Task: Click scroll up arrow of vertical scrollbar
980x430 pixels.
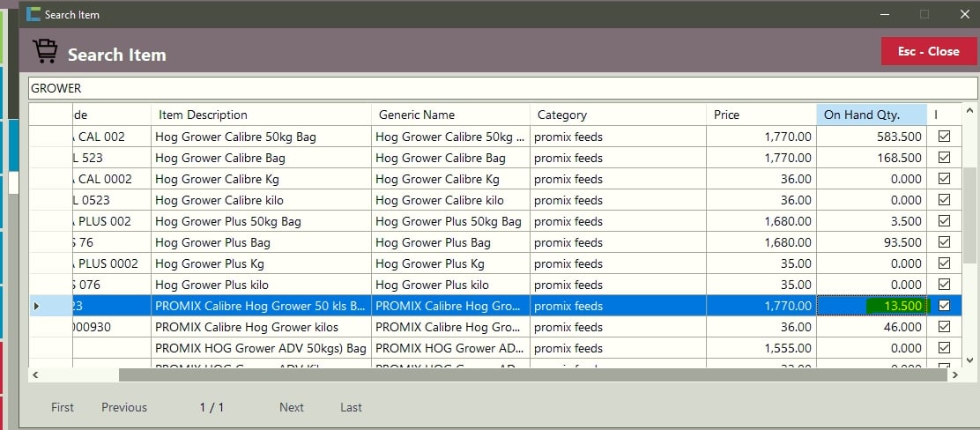Action: pyautogui.click(x=970, y=112)
